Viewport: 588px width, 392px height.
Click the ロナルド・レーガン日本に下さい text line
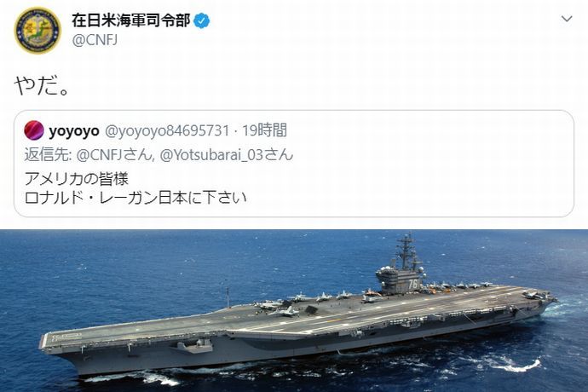(135, 198)
